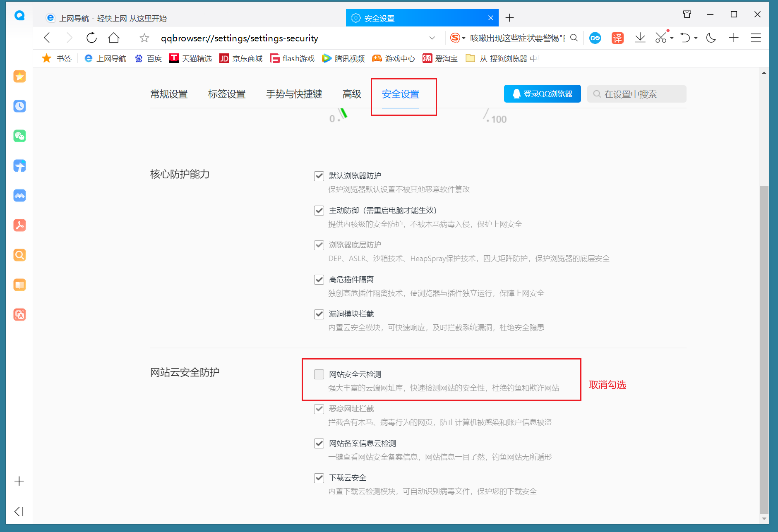Type in the 在设置中搜索 search field
The height and width of the screenshot is (532, 778).
pyautogui.click(x=637, y=94)
